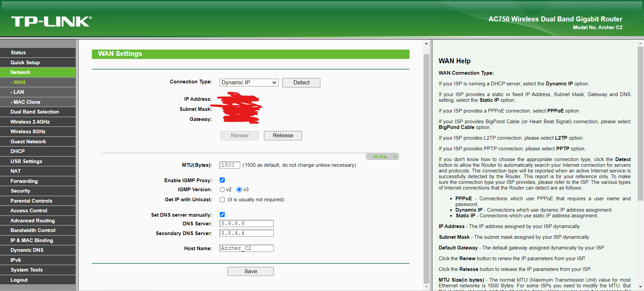Image resolution: width=644 pixels, height=291 pixels.
Task: Select the Network menu section
Action: point(38,72)
